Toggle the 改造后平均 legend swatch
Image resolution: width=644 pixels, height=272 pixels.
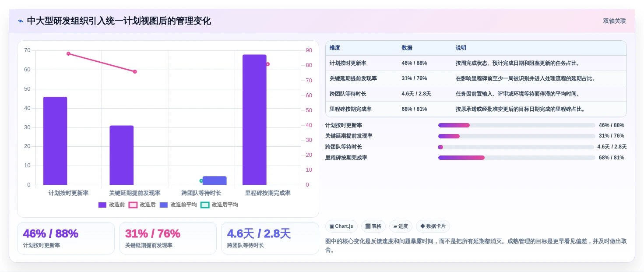(205, 205)
